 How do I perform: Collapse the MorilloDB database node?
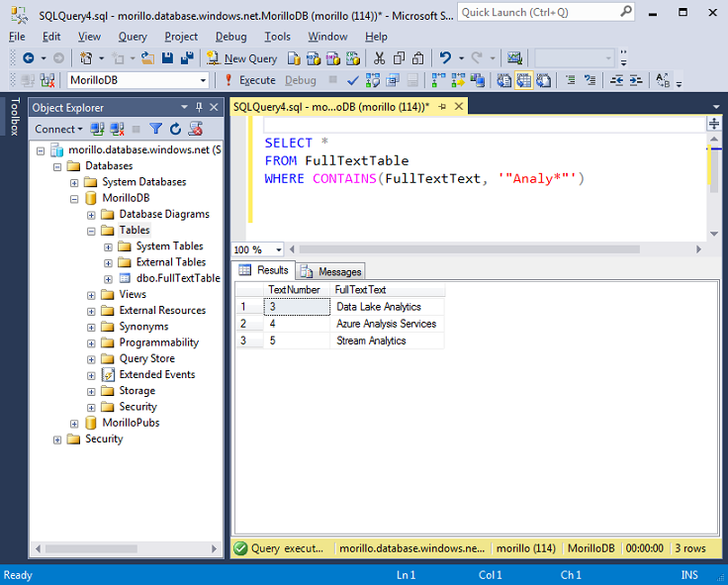[x=74, y=199]
